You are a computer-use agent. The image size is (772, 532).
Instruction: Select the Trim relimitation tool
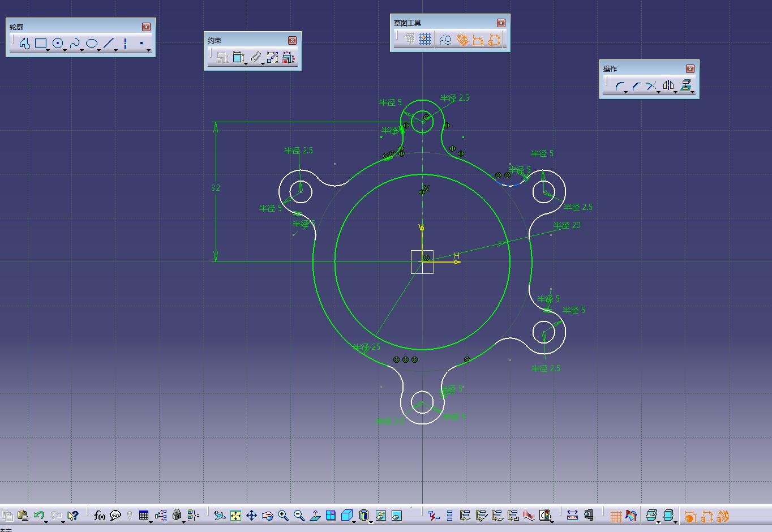tap(652, 85)
